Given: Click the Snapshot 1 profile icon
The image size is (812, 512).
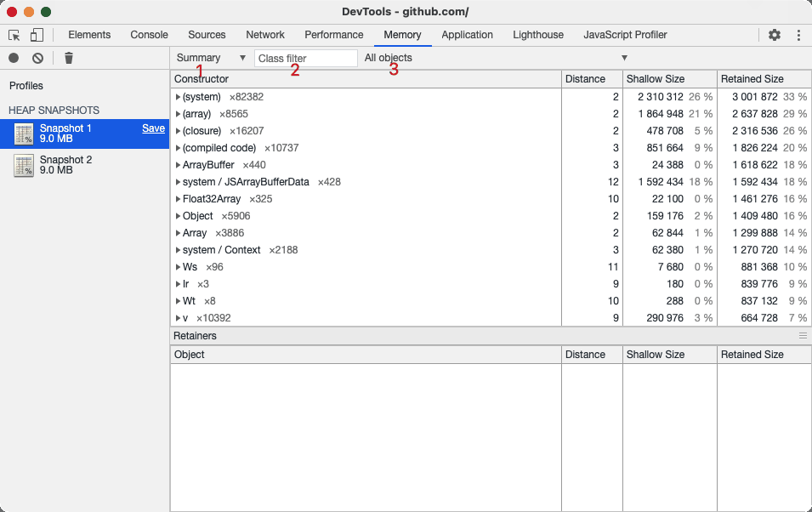Looking at the screenshot, I should click(x=24, y=134).
